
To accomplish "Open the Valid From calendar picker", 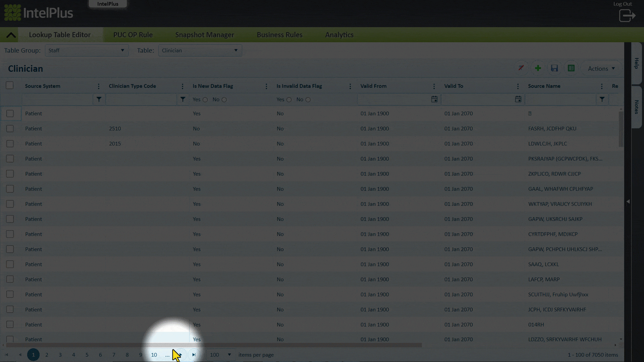I will tap(434, 100).
